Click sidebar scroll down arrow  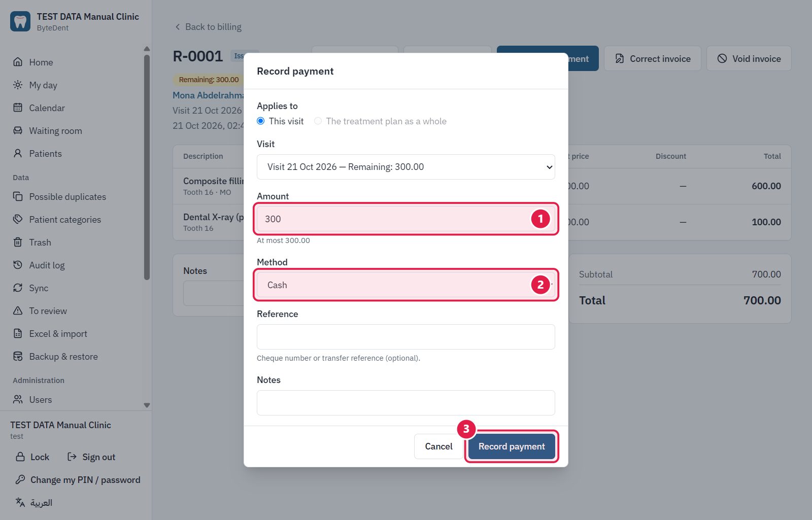(x=147, y=405)
